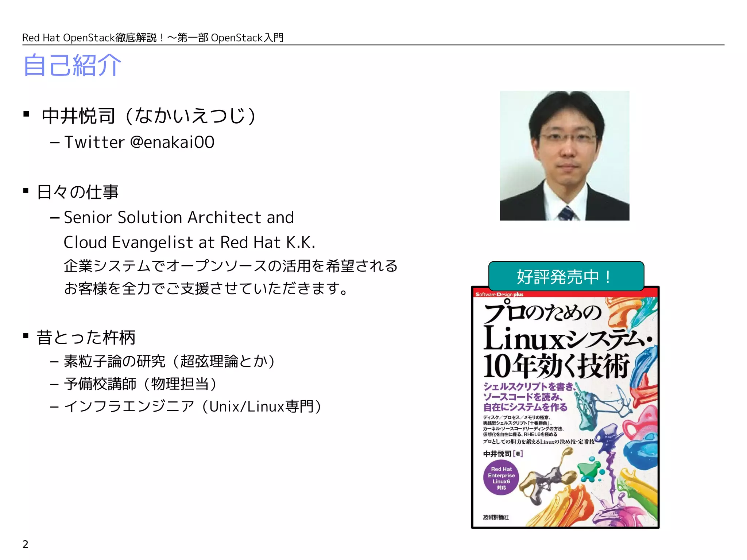Click the presenter's portrait photo
This screenshot has width=747, height=560.
coord(564,155)
